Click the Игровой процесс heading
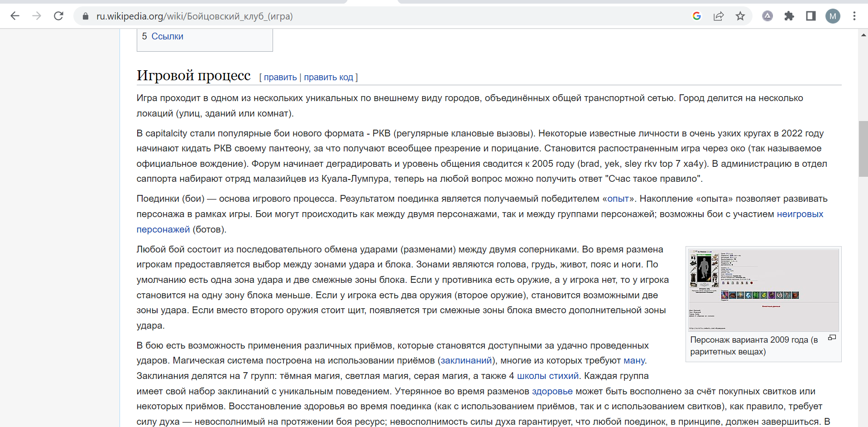 [193, 75]
